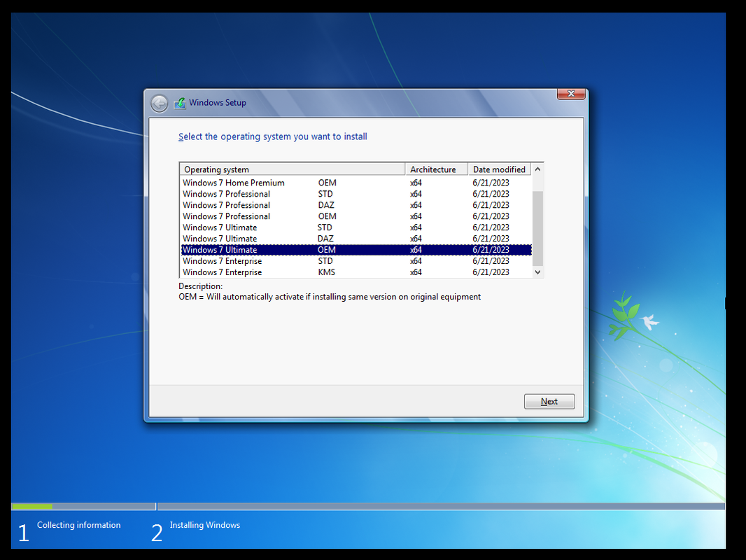
Task: Click the 'Select the operating system' heading
Action: pyautogui.click(x=273, y=137)
